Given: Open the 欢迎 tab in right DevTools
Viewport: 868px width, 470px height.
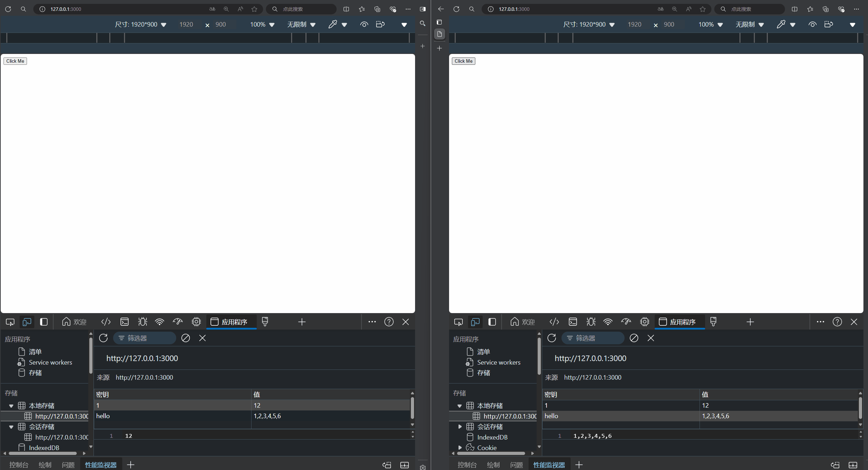Looking at the screenshot, I should point(522,322).
